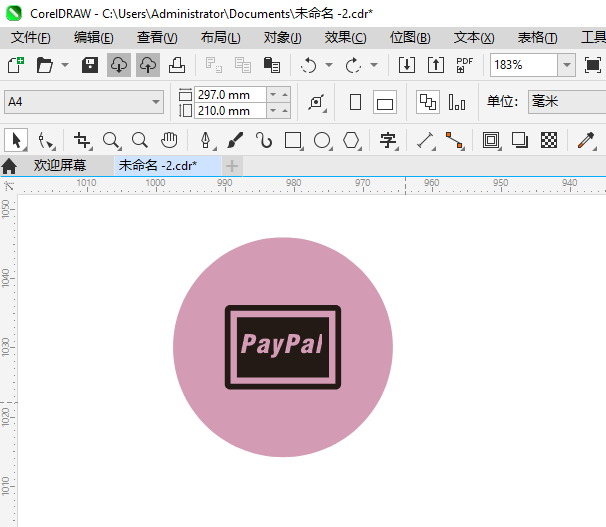Image resolution: width=606 pixels, height=527 pixels.
Task: Select the Pick arrow tool
Action: click(16, 140)
